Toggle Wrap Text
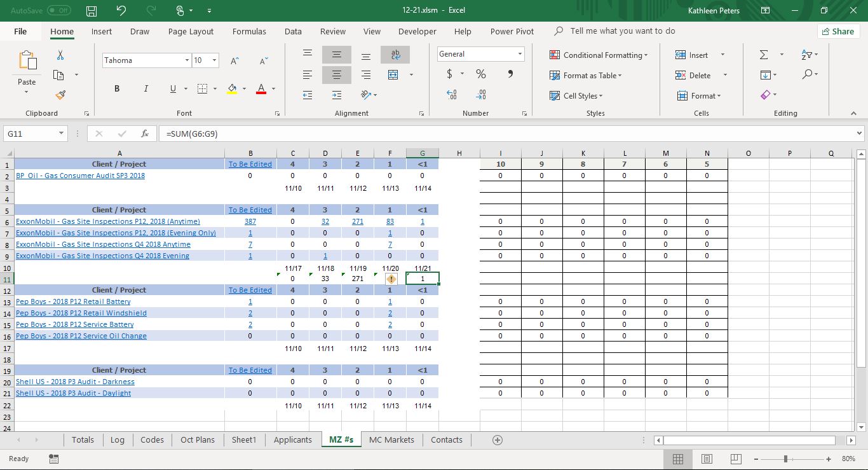This screenshot has width=868, height=470. pos(395,55)
